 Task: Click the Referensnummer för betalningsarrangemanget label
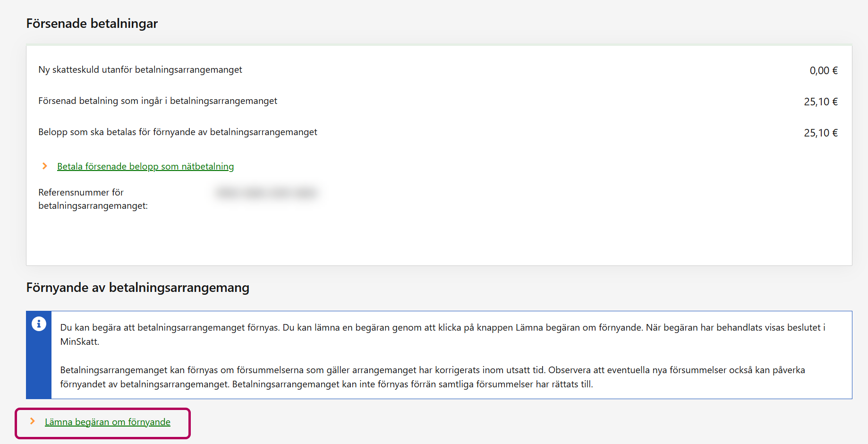pos(93,199)
